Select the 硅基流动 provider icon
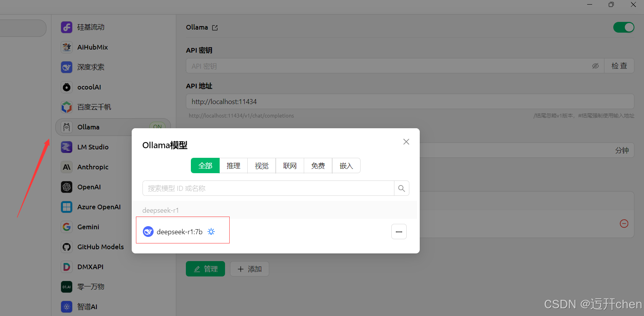The width and height of the screenshot is (644, 316). tap(66, 27)
